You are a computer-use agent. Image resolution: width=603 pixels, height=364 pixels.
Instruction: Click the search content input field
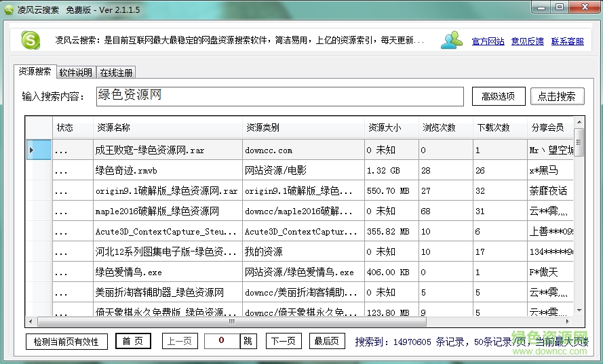(x=279, y=96)
